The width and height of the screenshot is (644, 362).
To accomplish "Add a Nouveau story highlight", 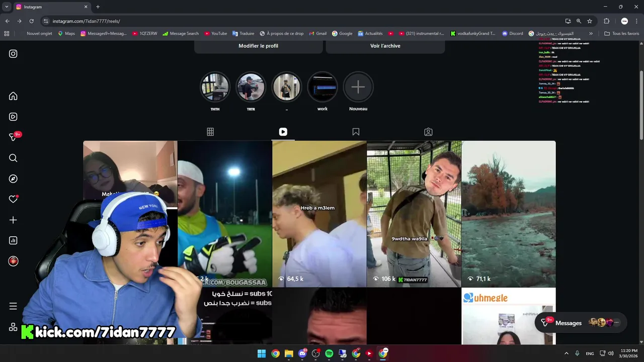I will (358, 87).
